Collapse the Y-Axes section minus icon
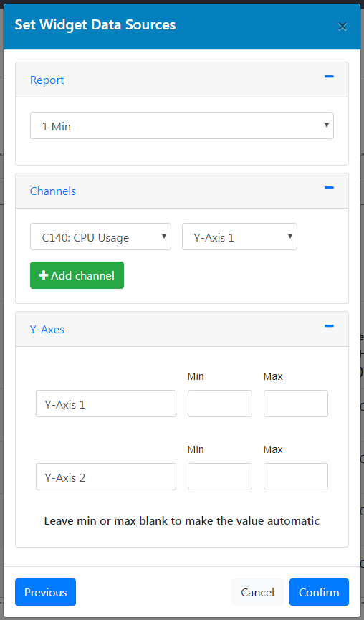This screenshot has height=620, width=364. 329,326
